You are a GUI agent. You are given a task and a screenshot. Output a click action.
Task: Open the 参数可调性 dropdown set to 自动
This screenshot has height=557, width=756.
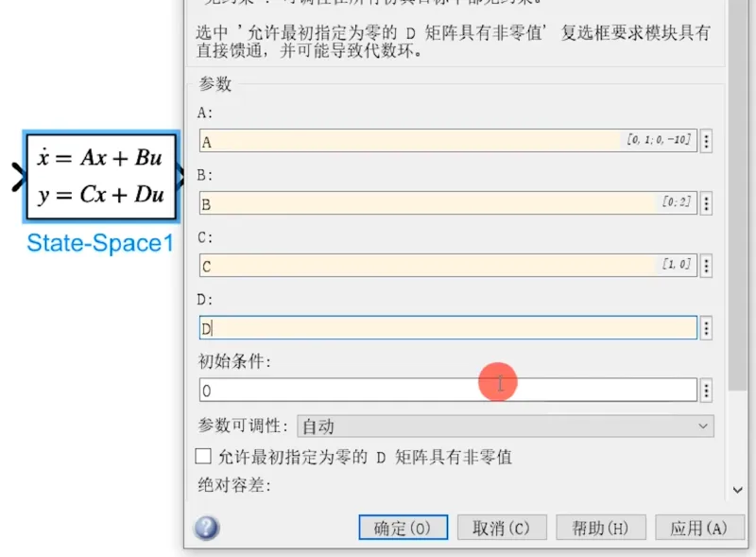(x=506, y=426)
